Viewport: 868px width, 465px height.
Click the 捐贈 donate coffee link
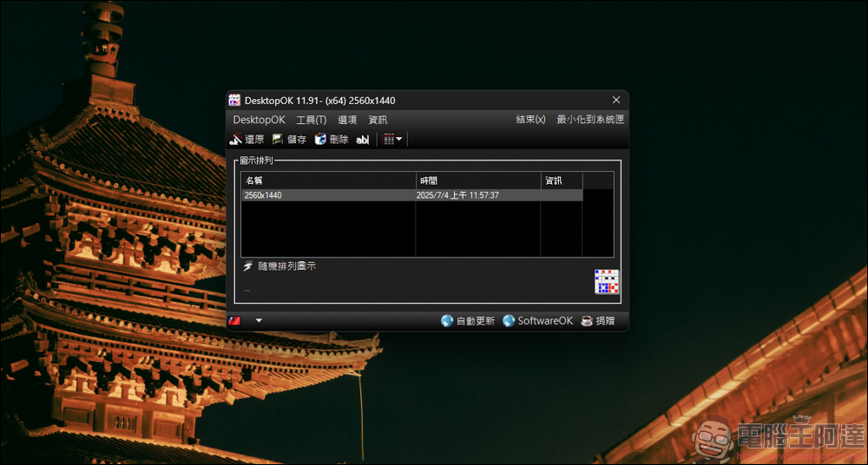[x=598, y=321]
